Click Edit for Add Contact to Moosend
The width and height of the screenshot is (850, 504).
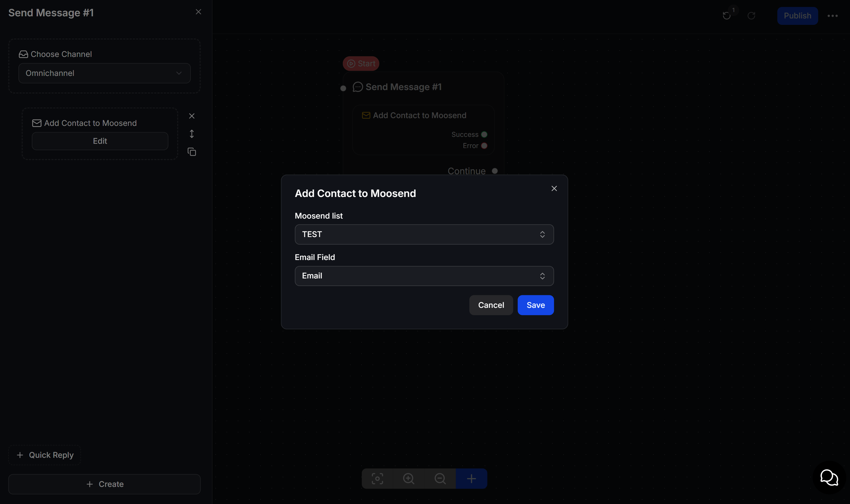[x=100, y=141]
